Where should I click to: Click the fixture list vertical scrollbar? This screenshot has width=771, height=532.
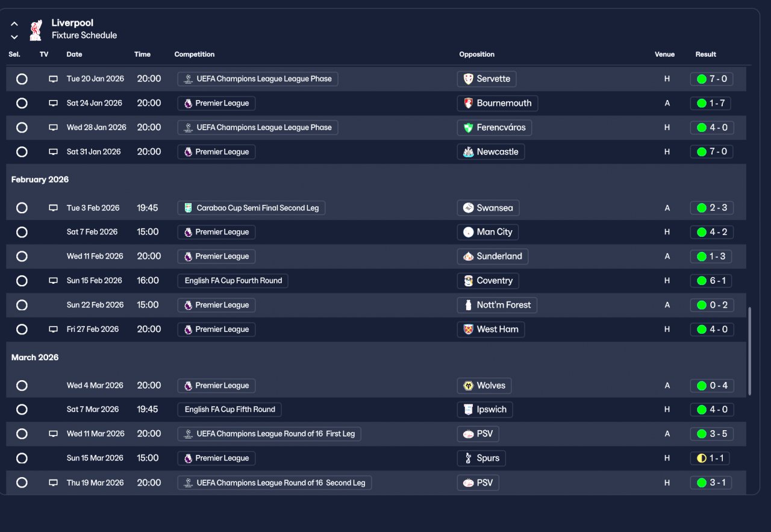pyautogui.click(x=750, y=351)
